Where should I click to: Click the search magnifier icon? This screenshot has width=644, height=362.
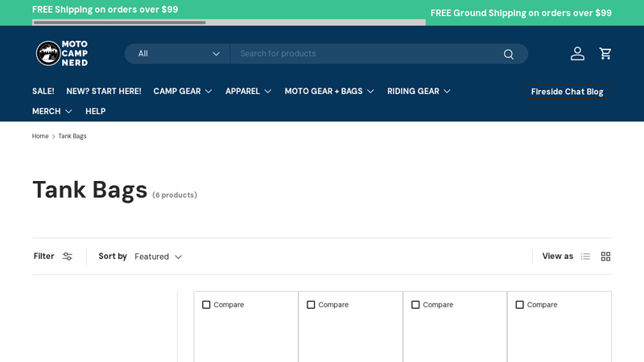[x=508, y=54]
